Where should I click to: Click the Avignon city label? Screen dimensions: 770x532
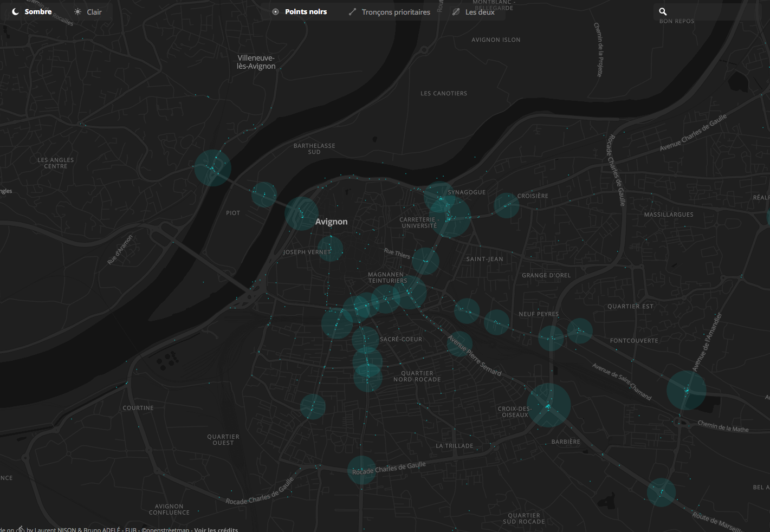point(332,222)
